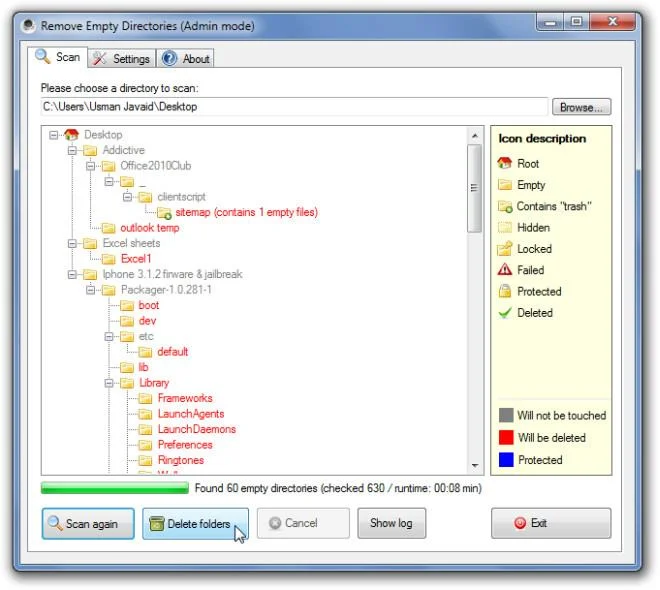Click the Empty folder legend icon
This screenshot has width=660, height=590.
(x=505, y=185)
